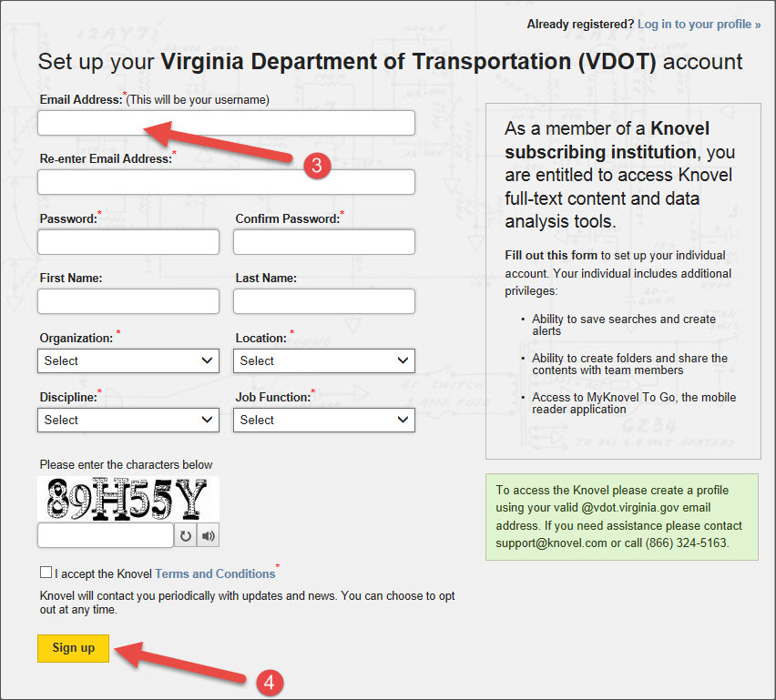
Task: Click the Confirm Password field
Action: click(x=323, y=241)
